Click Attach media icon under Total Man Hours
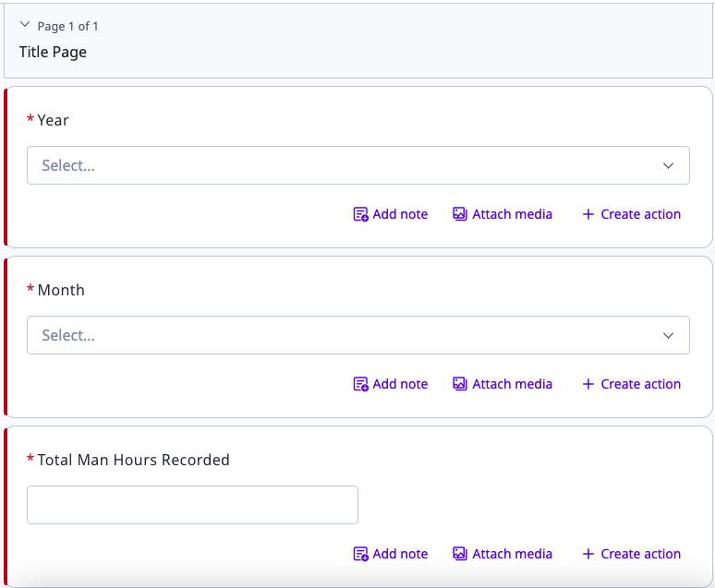The width and height of the screenshot is (715, 588). [x=460, y=554]
